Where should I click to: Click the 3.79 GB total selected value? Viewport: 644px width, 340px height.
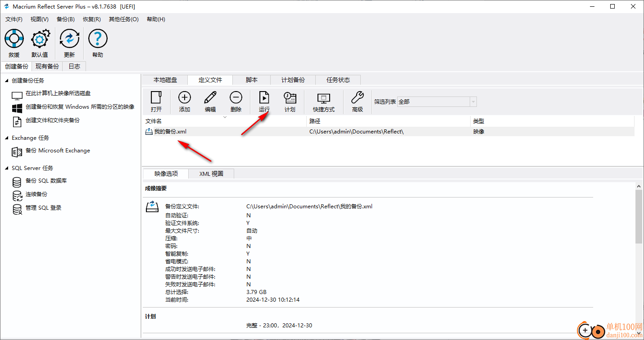point(256,292)
